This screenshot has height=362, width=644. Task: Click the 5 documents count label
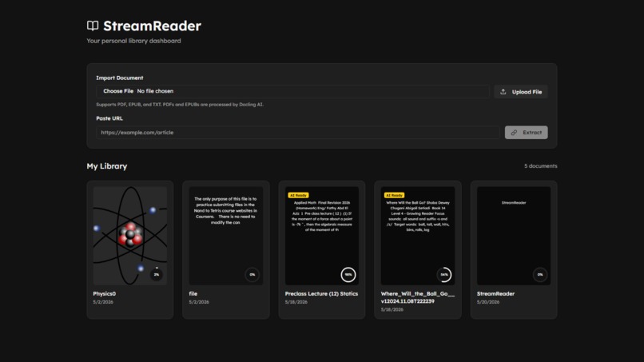pos(540,166)
